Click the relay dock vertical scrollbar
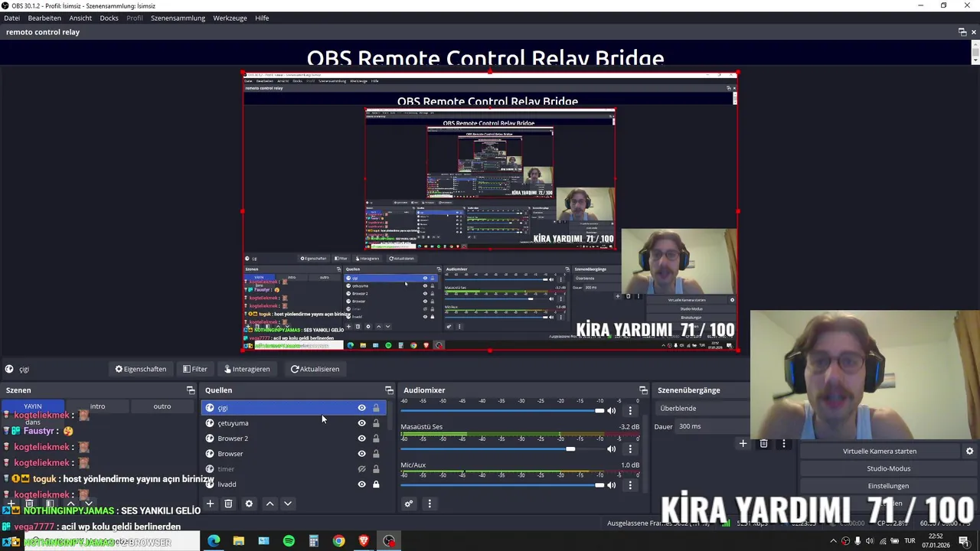This screenshot has width=980, height=551. pyautogui.click(x=975, y=52)
